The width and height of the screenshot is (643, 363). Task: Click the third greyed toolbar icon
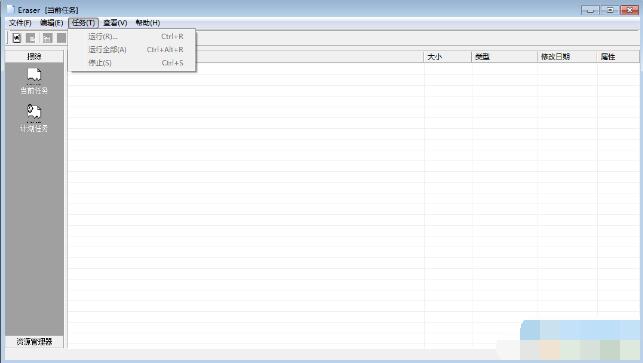pyautogui.click(x=48, y=38)
